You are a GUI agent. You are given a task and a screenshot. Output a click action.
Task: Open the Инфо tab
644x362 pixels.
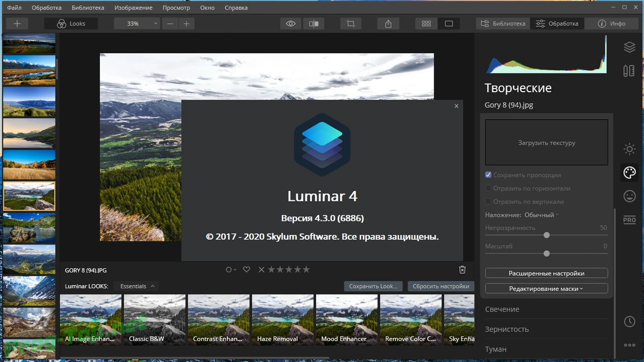coord(611,24)
